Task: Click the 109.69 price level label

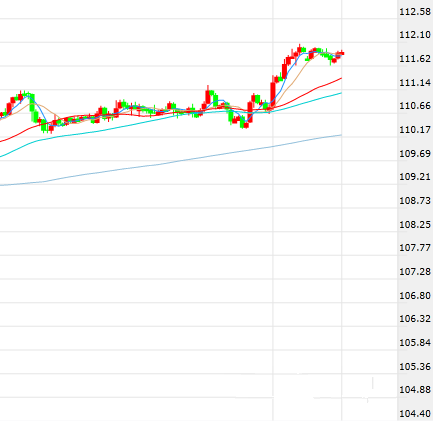Action: pos(415,154)
